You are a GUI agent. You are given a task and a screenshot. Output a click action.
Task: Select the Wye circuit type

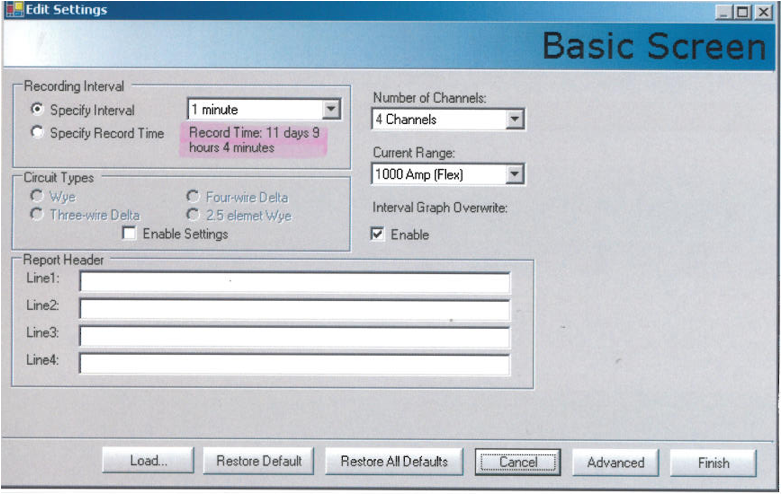pyautogui.click(x=37, y=196)
